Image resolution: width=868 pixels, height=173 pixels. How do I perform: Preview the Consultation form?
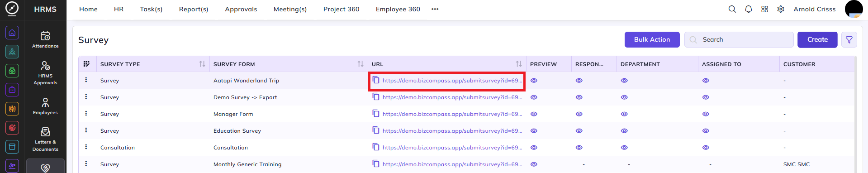pyautogui.click(x=534, y=148)
